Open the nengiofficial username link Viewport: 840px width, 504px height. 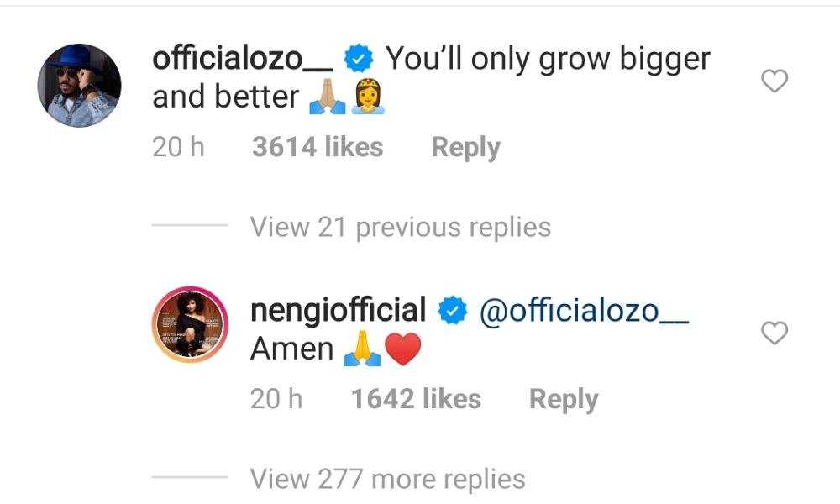click(x=339, y=311)
